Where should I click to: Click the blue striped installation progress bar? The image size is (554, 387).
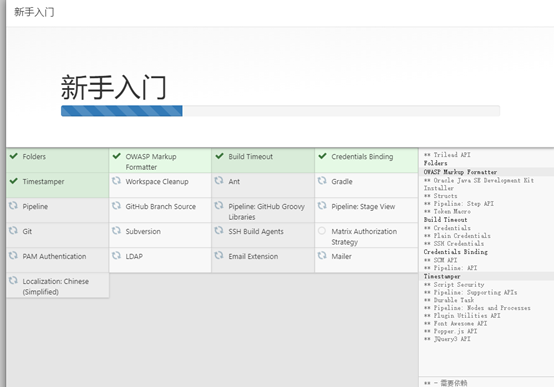(122, 111)
